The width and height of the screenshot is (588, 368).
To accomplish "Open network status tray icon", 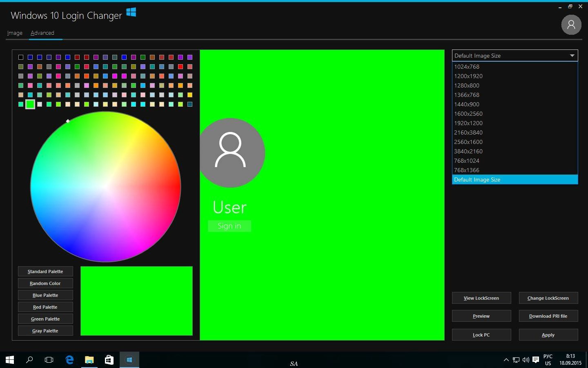I will coord(516,360).
